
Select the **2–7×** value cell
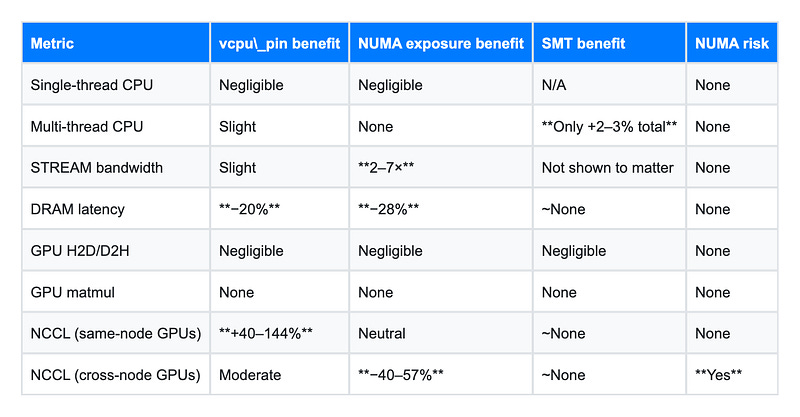pyautogui.click(x=441, y=167)
